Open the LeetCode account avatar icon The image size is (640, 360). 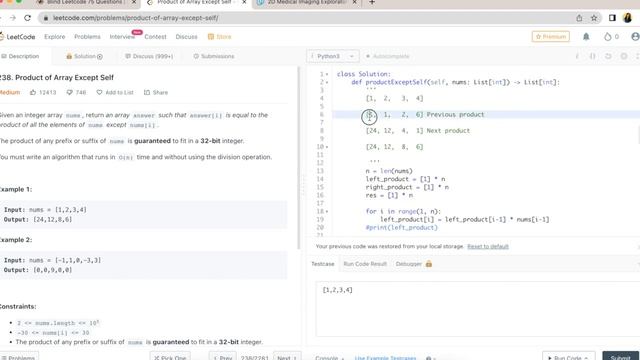coord(635,37)
